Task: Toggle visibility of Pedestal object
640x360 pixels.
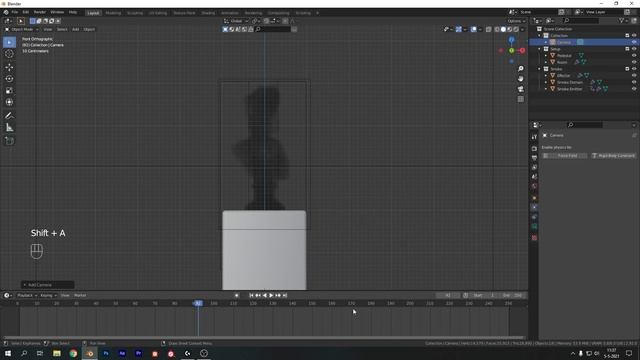Action: click(x=634, y=56)
